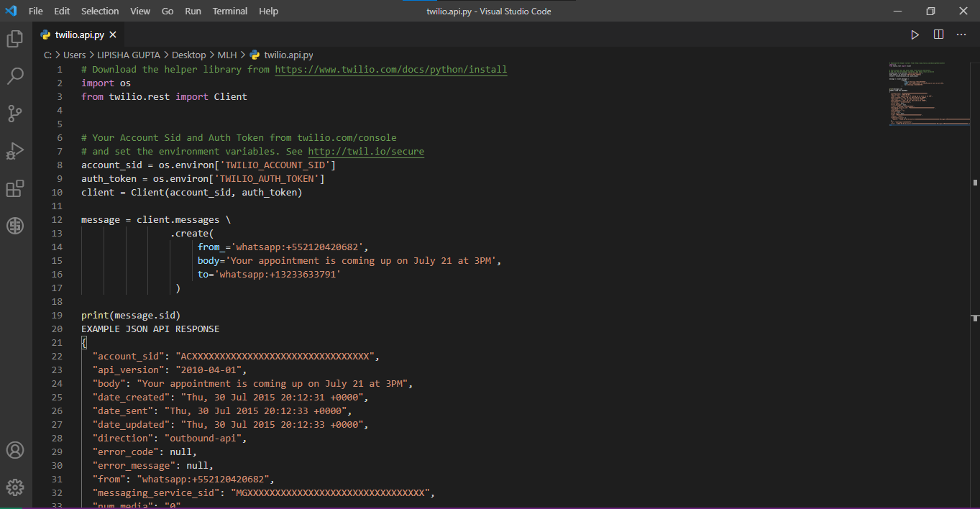Open the Search view in activity bar
Screen dimensions: 980x509
[x=15, y=76]
